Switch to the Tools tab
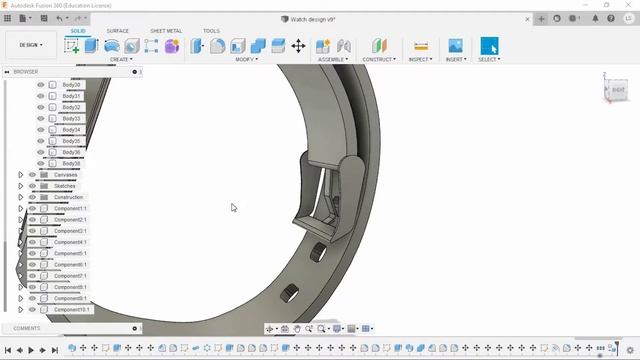640x360 pixels. [211, 31]
